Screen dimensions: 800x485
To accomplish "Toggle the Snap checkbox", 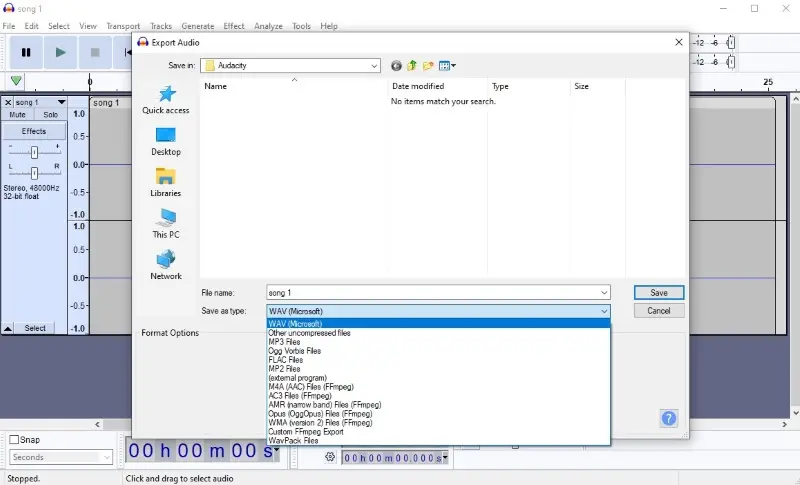I will click(x=14, y=440).
